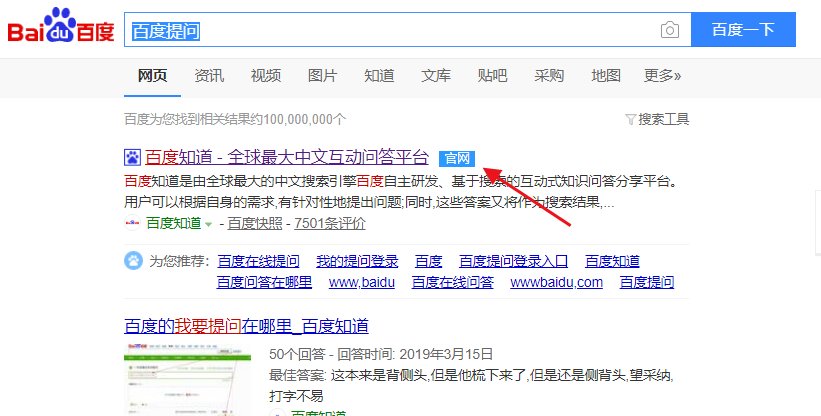821x416 pixels.
Task: Switch to the 资讯 tab
Action: [x=209, y=76]
